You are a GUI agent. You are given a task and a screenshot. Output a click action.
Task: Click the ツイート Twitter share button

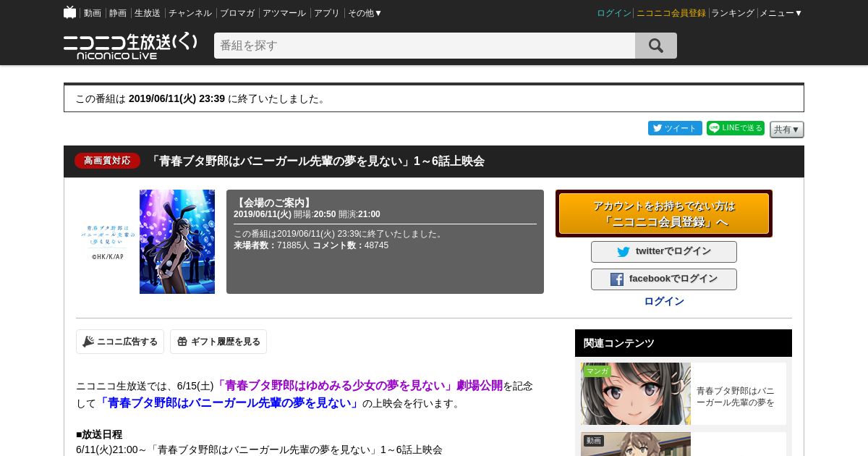[x=675, y=128]
